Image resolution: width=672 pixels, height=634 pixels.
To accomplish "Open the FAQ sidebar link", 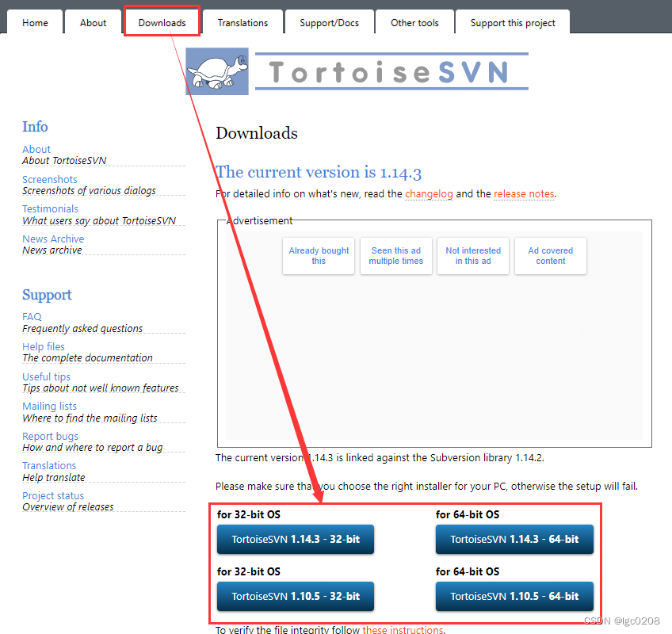I will pos(32,317).
